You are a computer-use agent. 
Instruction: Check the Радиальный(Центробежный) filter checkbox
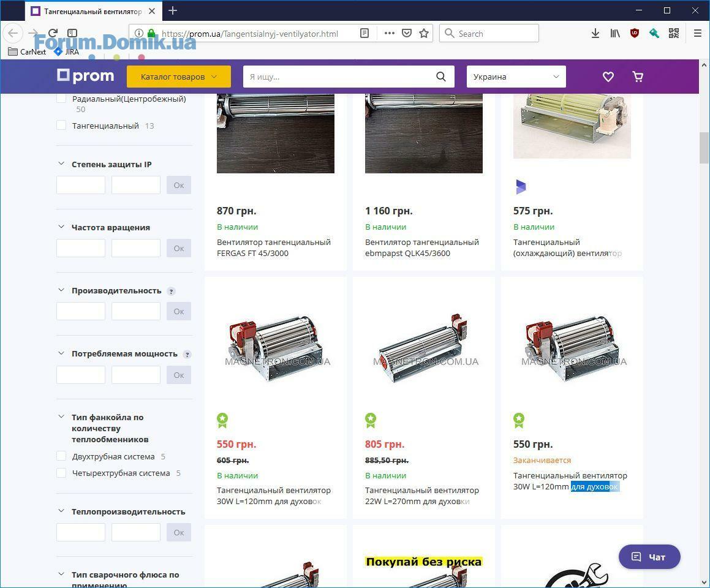pyautogui.click(x=61, y=98)
